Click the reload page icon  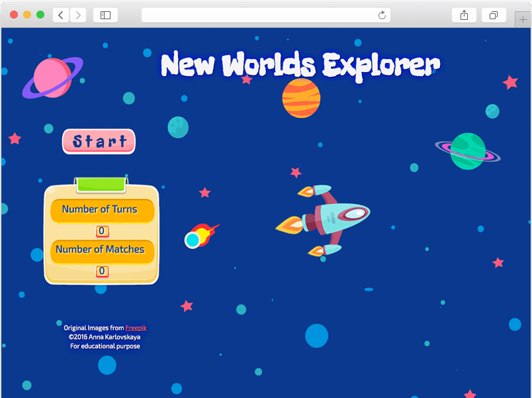pos(382,15)
